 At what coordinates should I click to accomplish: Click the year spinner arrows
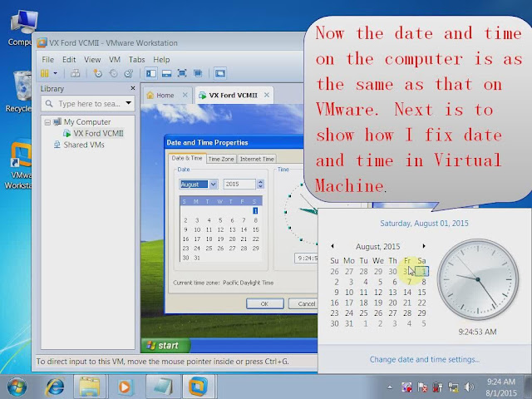click(x=260, y=185)
